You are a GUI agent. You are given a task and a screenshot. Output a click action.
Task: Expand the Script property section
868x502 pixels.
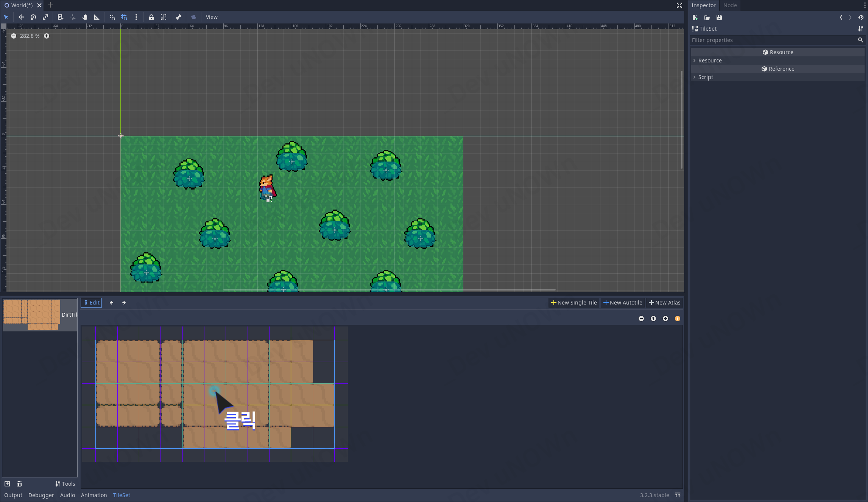706,77
